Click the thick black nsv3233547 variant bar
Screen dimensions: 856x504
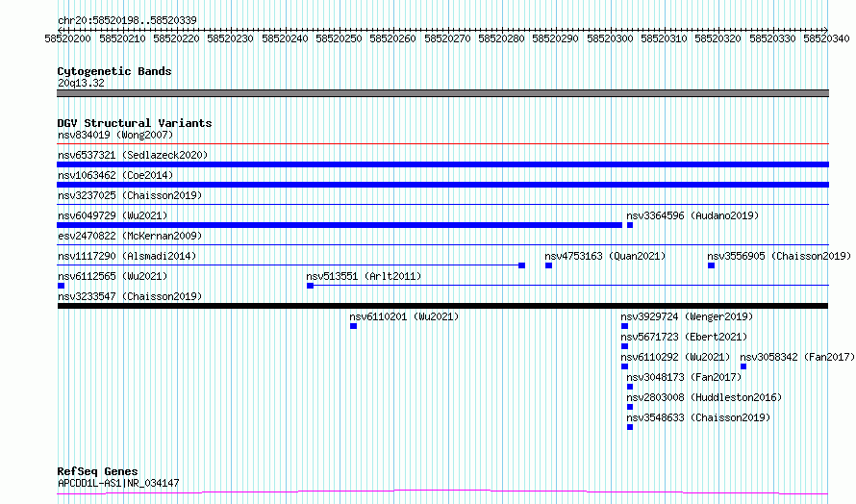coord(442,306)
